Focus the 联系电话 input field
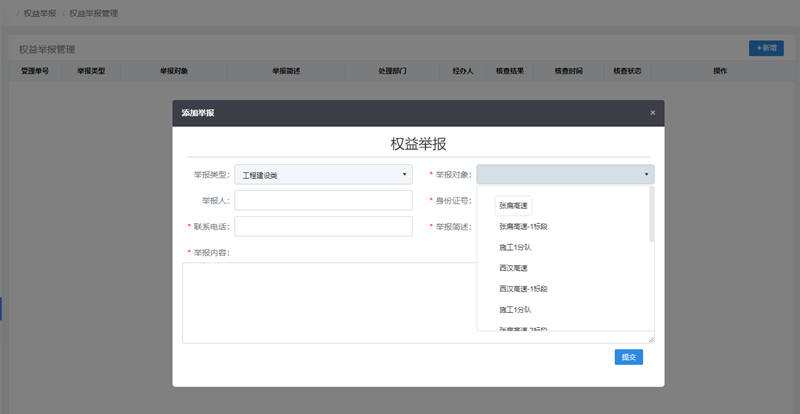Viewport: 800px width, 414px height. point(323,227)
